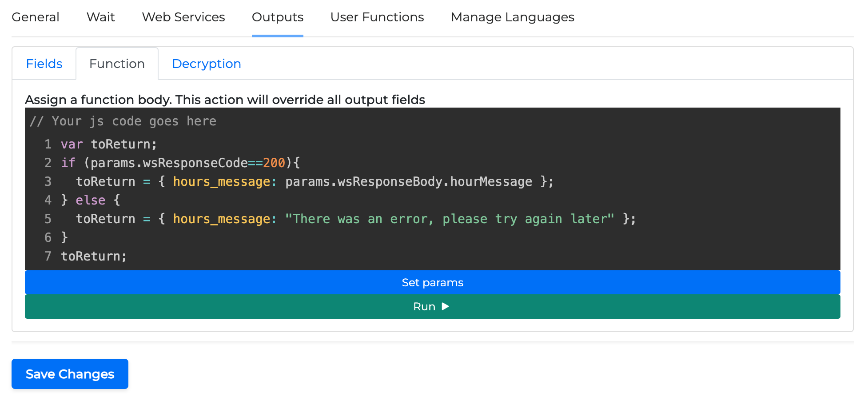
Task: Click params.wsResponseBody.hourMessage in line 3
Action: (x=408, y=182)
